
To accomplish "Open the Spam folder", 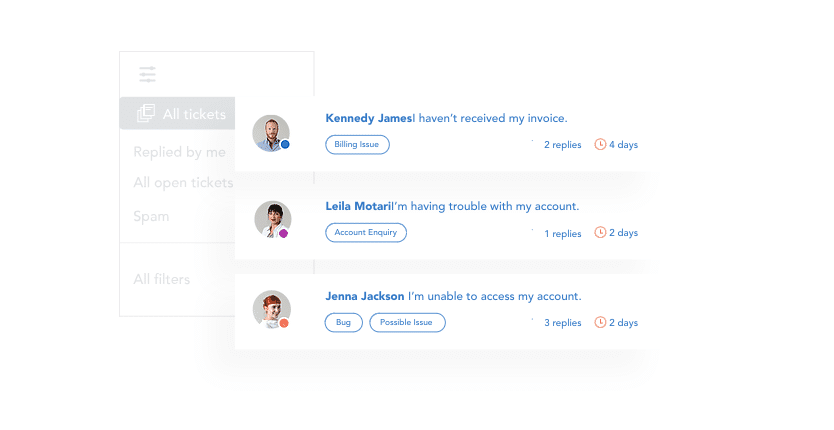I will [x=151, y=216].
